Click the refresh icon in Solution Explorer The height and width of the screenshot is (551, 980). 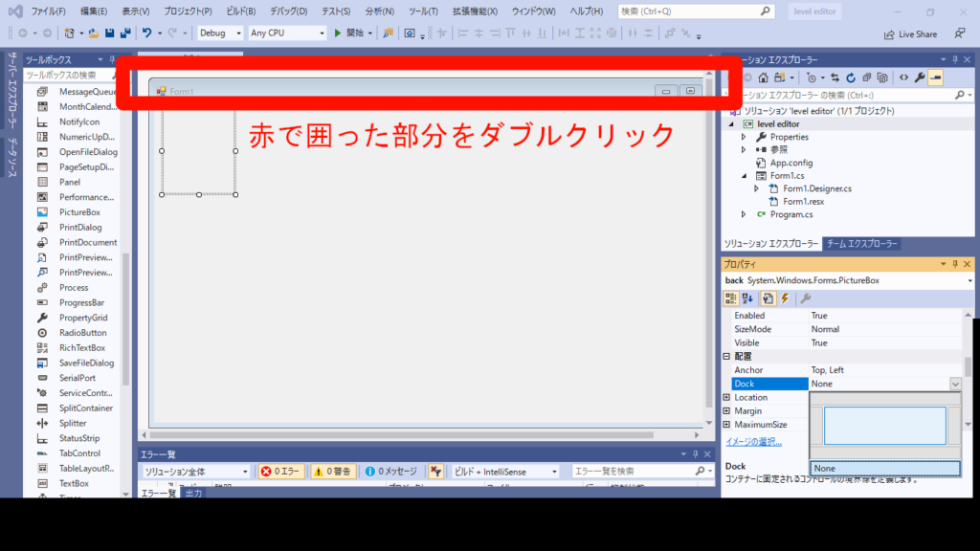[851, 77]
